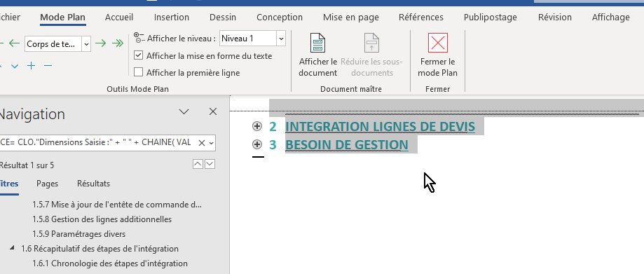Expand heading 3 Besoin de Gestion
Viewport: 644px width, 274px height.
[257, 144]
